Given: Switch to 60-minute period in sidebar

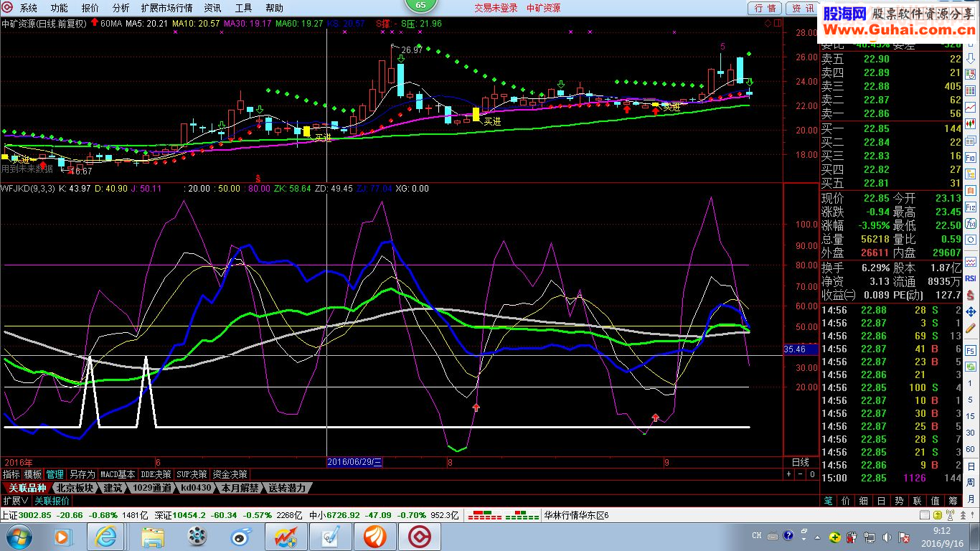Looking at the screenshot, I should pyautogui.click(x=971, y=448).
